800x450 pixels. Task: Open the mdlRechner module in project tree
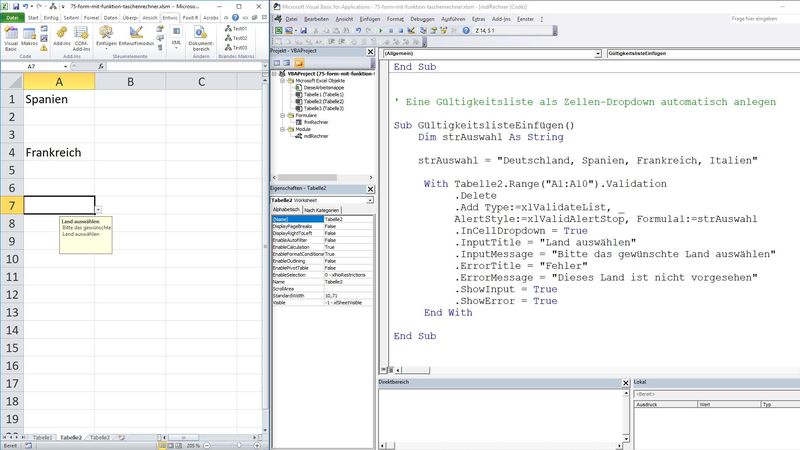point(315,135)
